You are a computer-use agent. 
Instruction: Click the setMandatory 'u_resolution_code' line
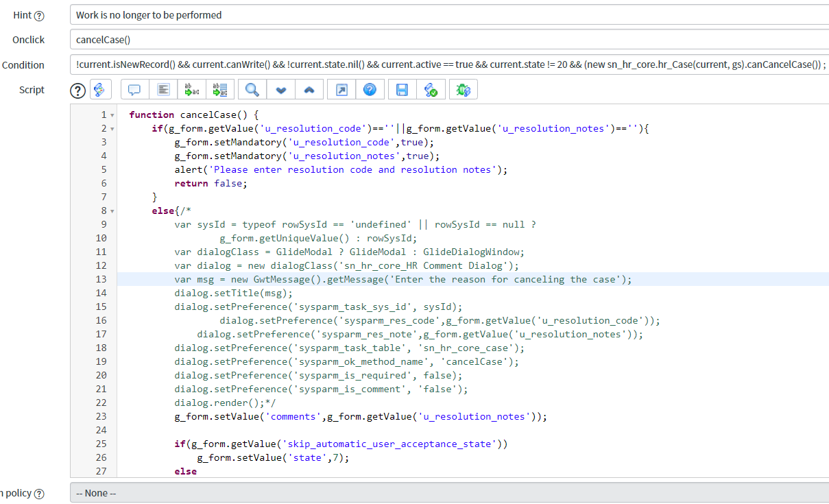(x=304, y=142)
